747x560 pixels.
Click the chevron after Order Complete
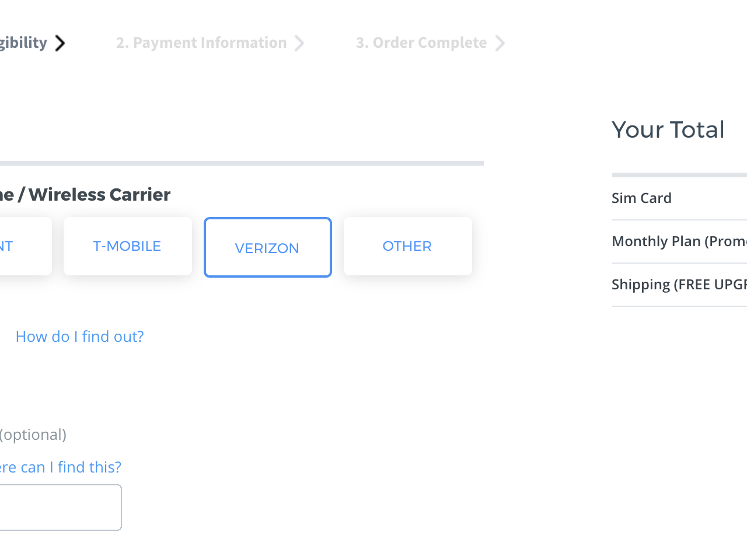point(500,43)
